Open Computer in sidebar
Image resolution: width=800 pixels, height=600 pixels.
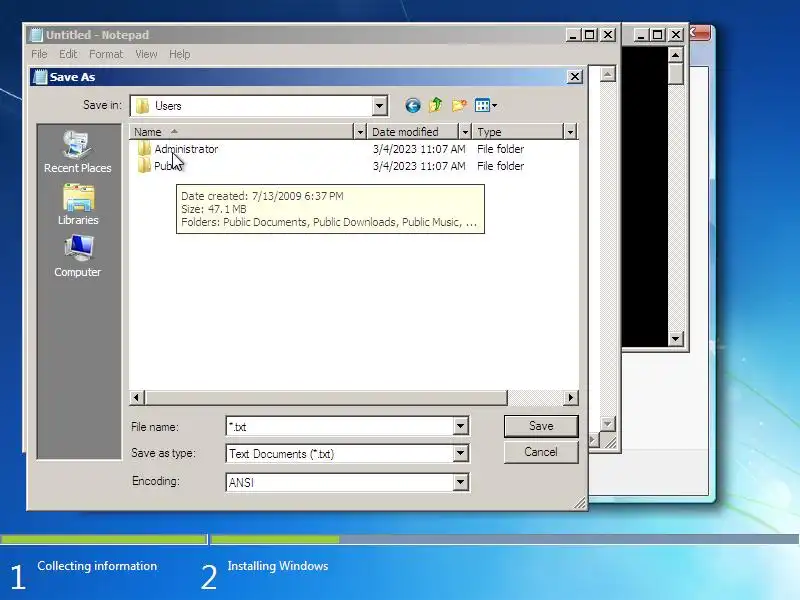(x=78, y=257)
